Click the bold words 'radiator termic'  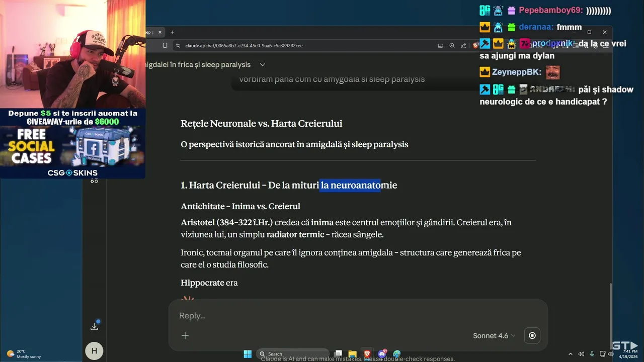[295, 235]
